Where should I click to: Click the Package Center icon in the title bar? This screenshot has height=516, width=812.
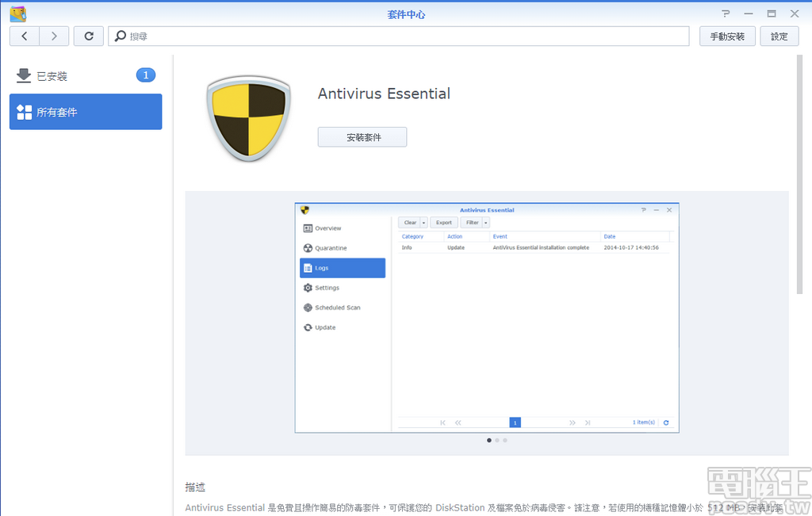point(17,13)
